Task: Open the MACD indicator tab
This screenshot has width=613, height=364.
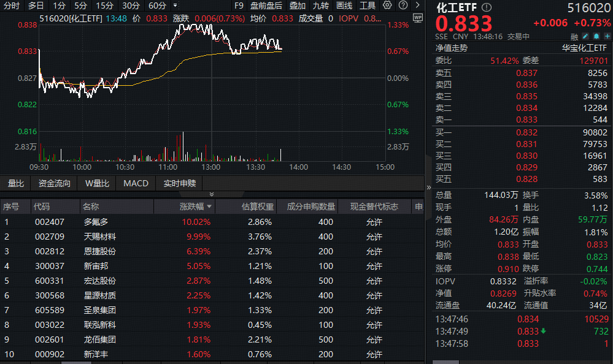Action: point(136,183)
